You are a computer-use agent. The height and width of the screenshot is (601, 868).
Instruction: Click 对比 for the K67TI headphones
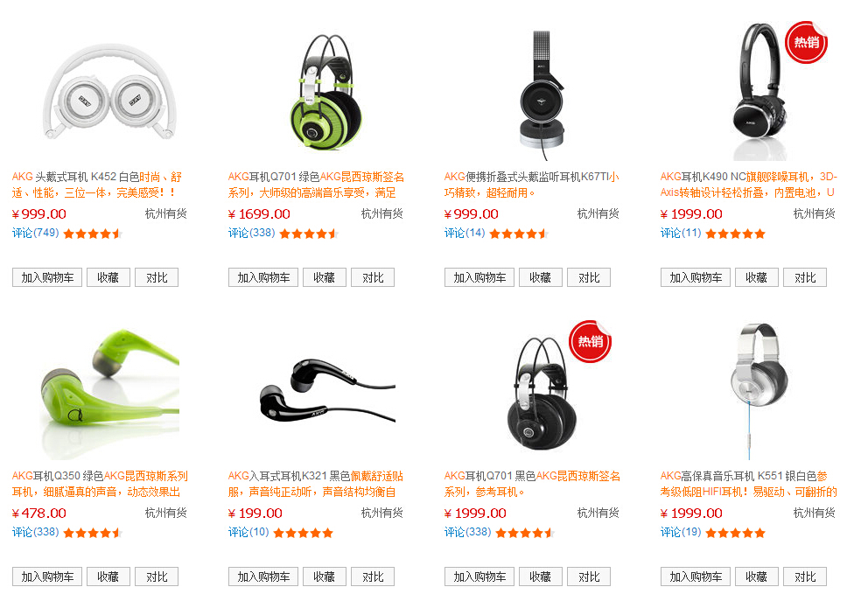(x=589, y=277)
